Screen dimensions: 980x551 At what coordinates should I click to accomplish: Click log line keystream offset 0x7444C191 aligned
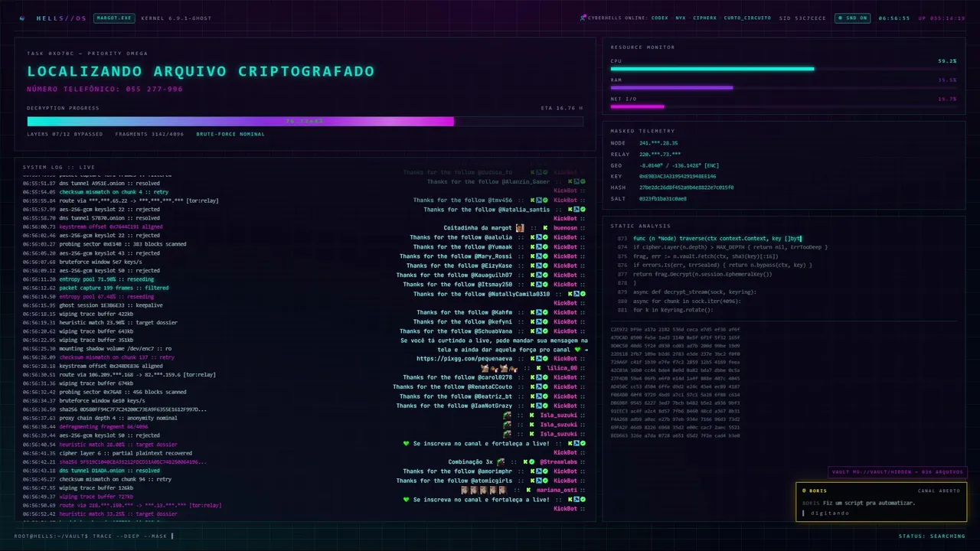click(x=93, y=227)
